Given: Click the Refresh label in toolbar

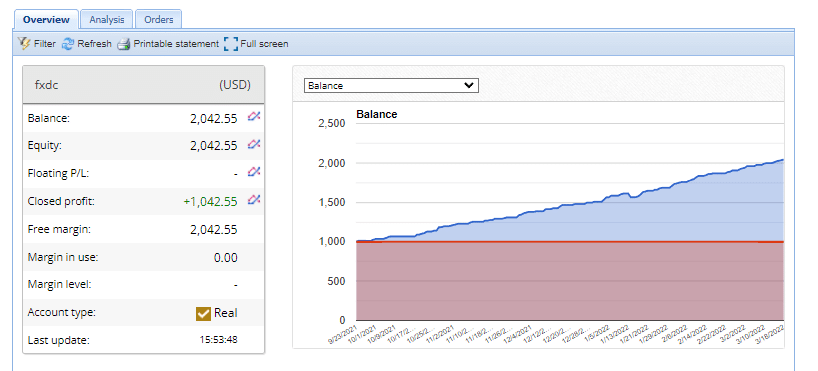Looking at the screenshot, I should [94, 44].
